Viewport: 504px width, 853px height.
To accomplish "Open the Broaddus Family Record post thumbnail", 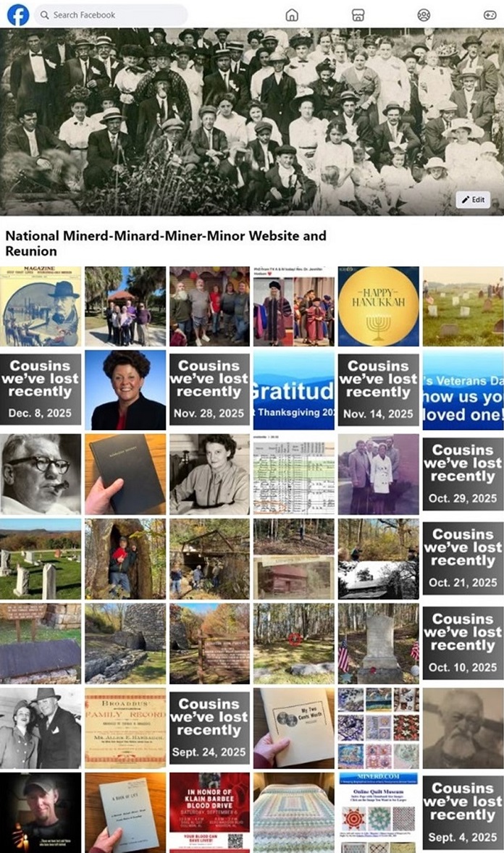I will (125, 728).
